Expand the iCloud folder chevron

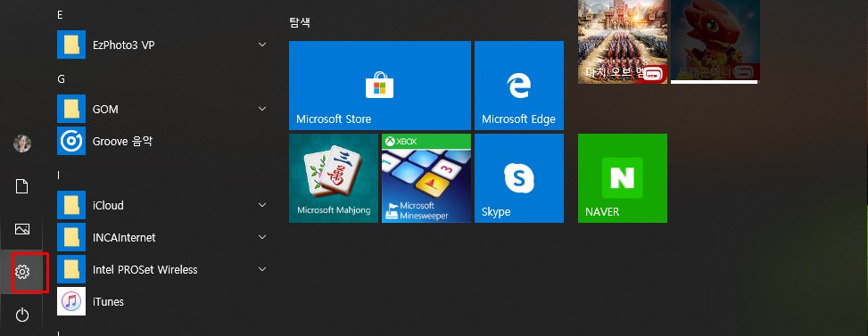[x=262, y=205]
